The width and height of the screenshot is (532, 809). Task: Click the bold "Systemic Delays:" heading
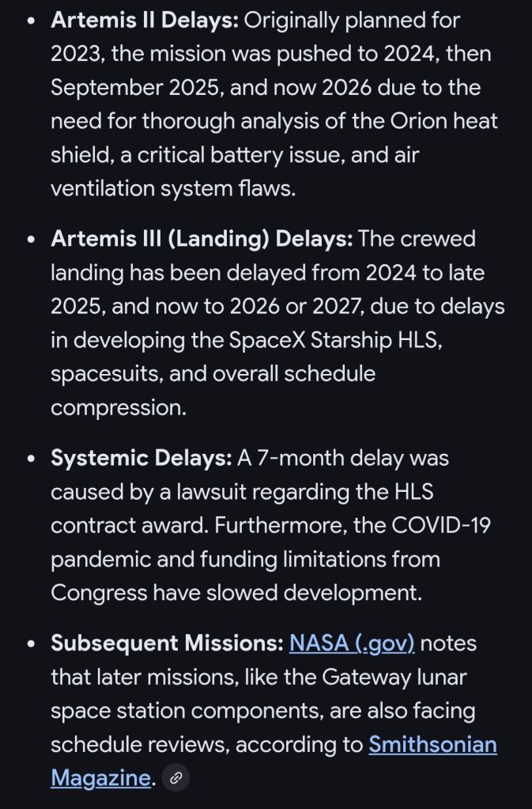point(141,458)
